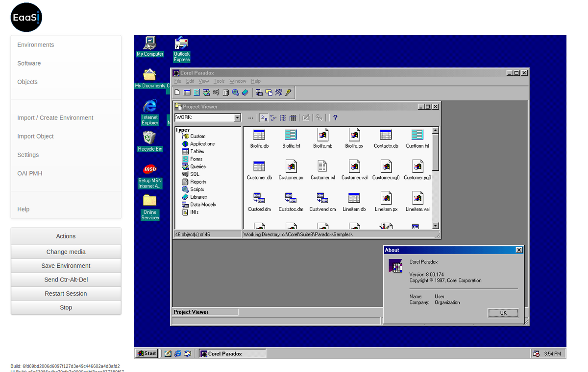Launch Internet Explorer from quick launch
Screen dimensions: 588x372
click(x=178, y=353)
